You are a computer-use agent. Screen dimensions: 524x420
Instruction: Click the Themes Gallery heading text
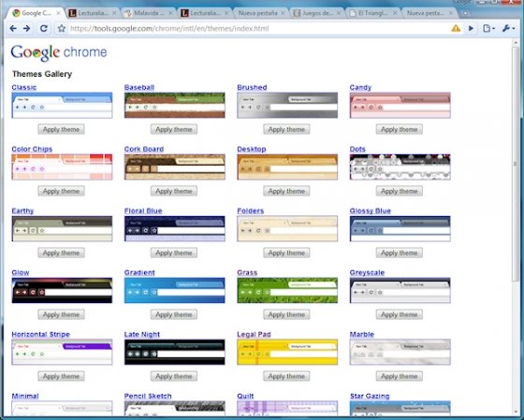42,74
